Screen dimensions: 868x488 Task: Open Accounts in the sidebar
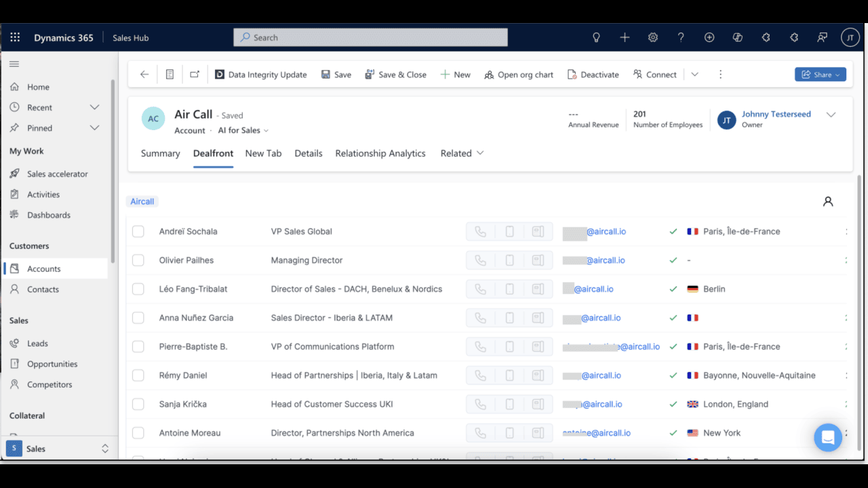56,268
